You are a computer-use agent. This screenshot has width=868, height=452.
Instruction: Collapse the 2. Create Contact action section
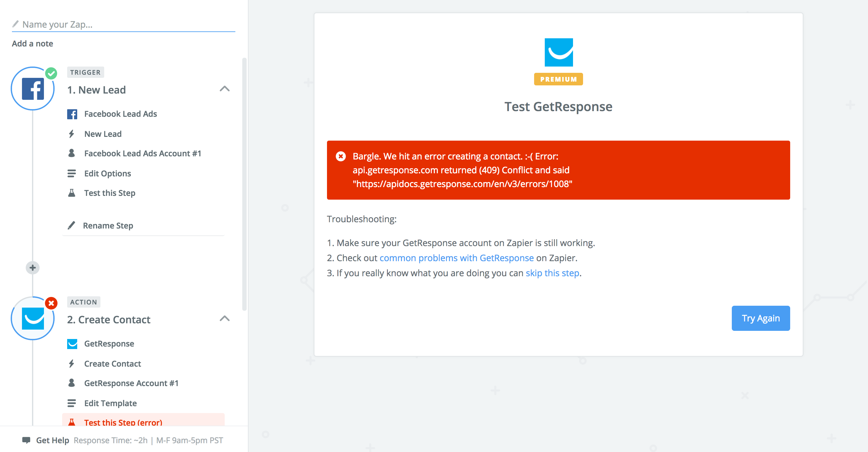tap(225, 319)
